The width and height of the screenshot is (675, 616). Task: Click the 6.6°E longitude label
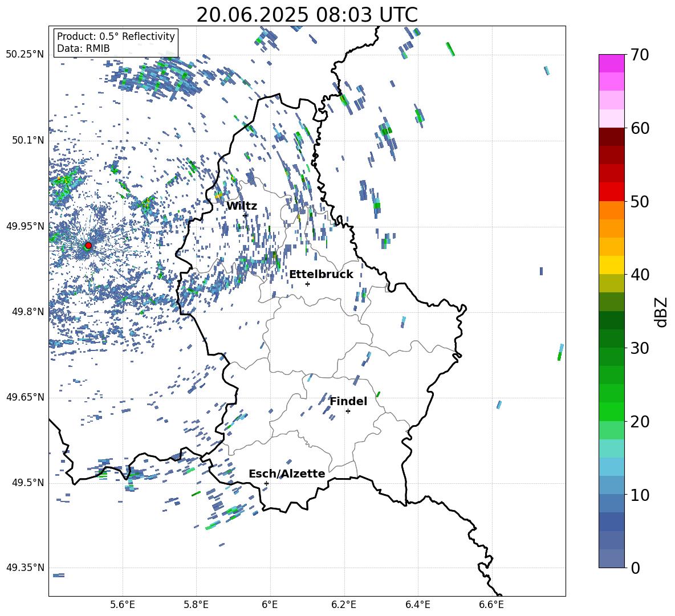coord(491,605)
